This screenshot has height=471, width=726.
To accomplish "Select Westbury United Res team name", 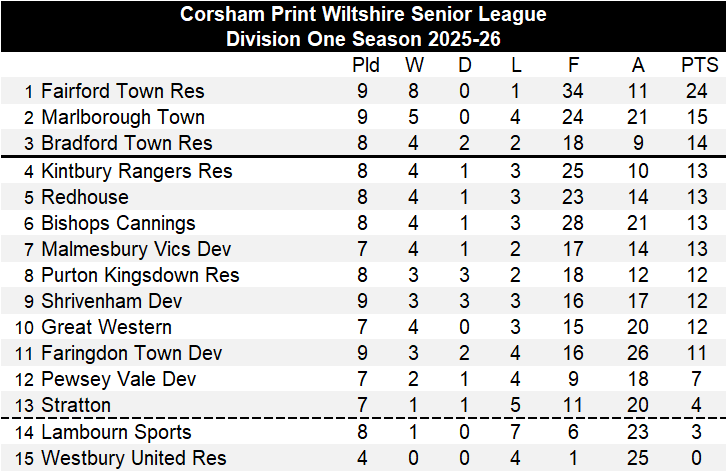I will coord(134,458).
